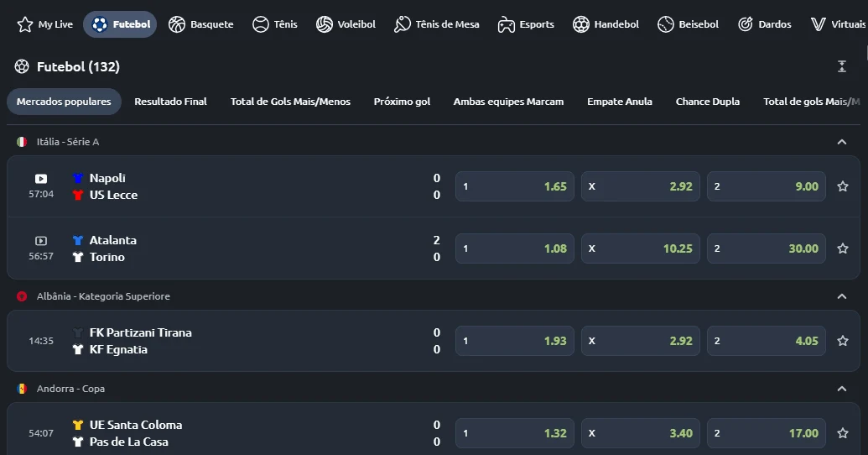
Task: Open the KF Egnatia team name
Action: (118, 350)
